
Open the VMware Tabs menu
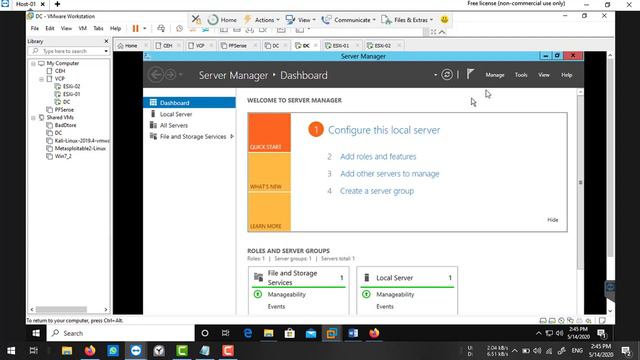(98, 29)
